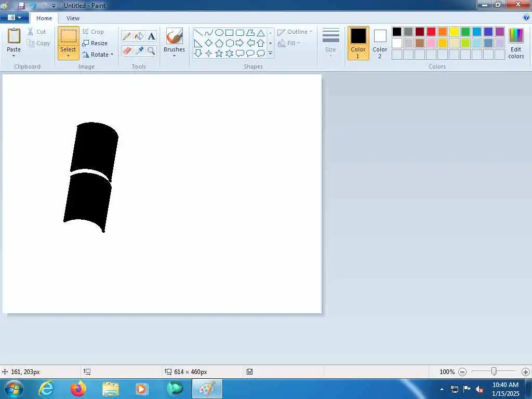Select the Pentagon shape
This screenshot has height=399, width=532.
[219, 43]
